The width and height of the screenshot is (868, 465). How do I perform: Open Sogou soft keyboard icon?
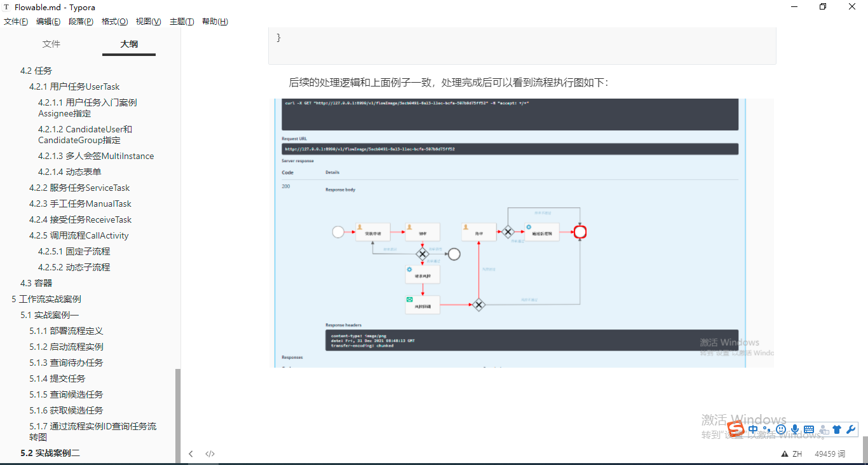(x=809, y=429)
